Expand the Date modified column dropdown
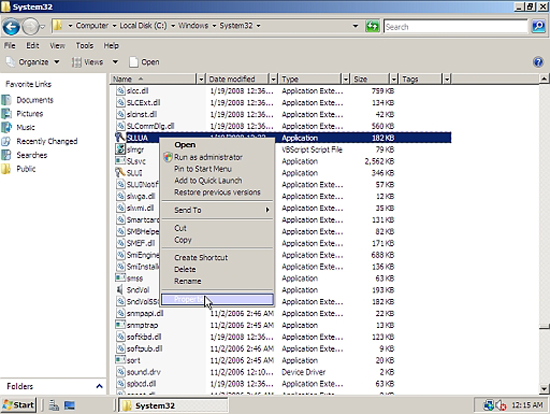550x414 pixels. pyautogui.click(x=273, y=79)
